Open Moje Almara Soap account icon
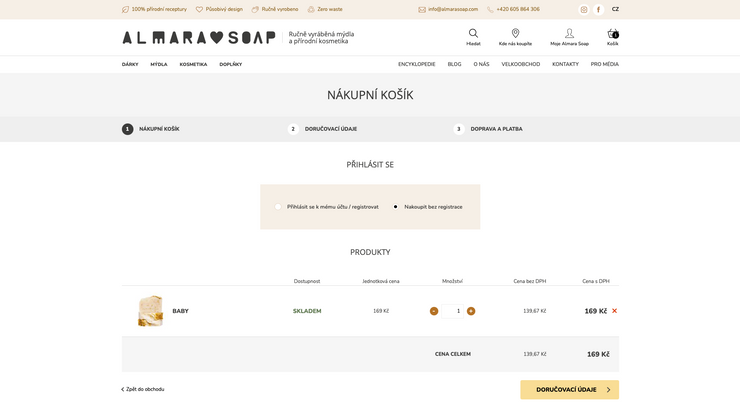The height and width of the screenshot is (416, 740). click(569, 34)
